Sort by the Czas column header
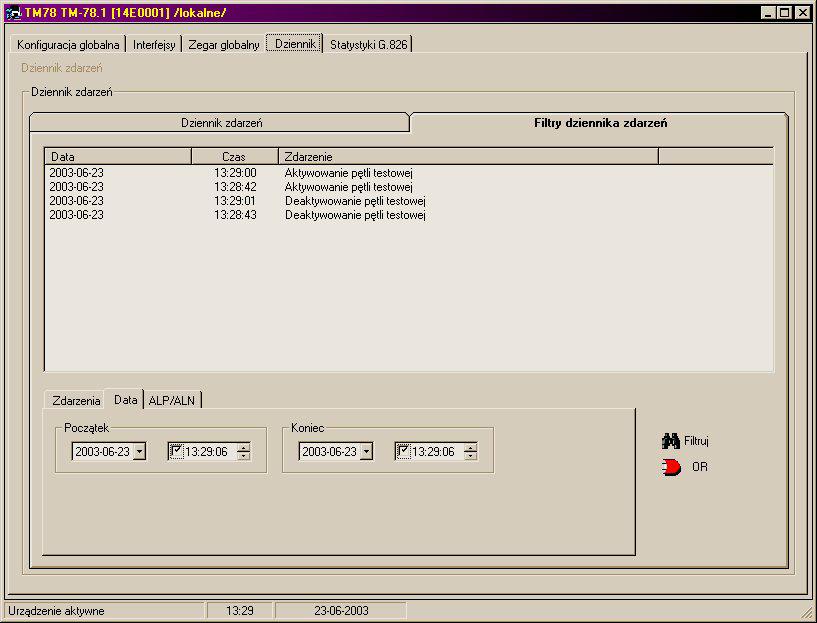Image resolution: width=817 pixels, height=623 pixels. 234,156
